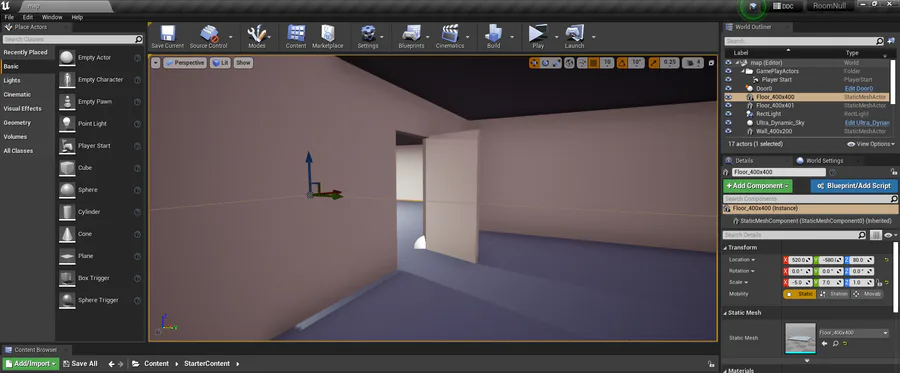Open View Options dropdown in World Outliner

point(871,144)
